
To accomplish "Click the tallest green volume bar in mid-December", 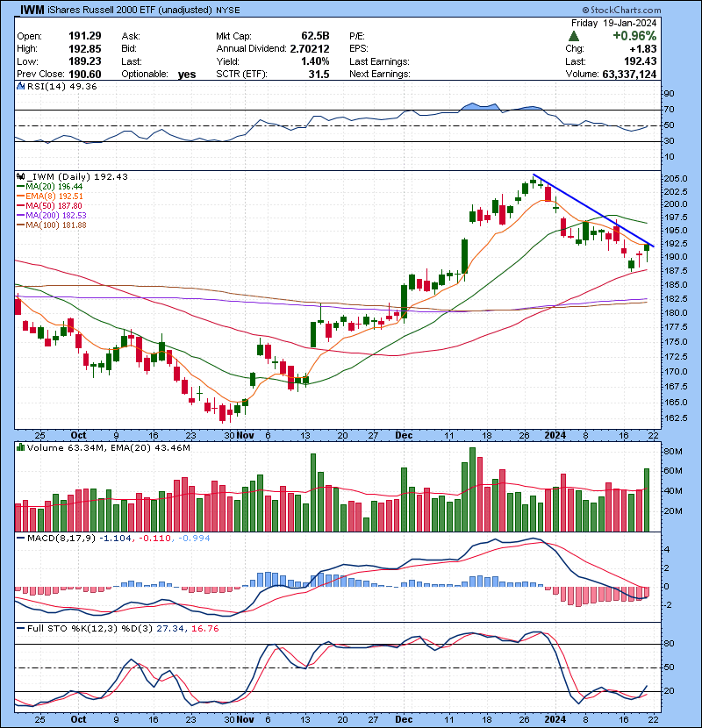I will [x=472, y=489].
